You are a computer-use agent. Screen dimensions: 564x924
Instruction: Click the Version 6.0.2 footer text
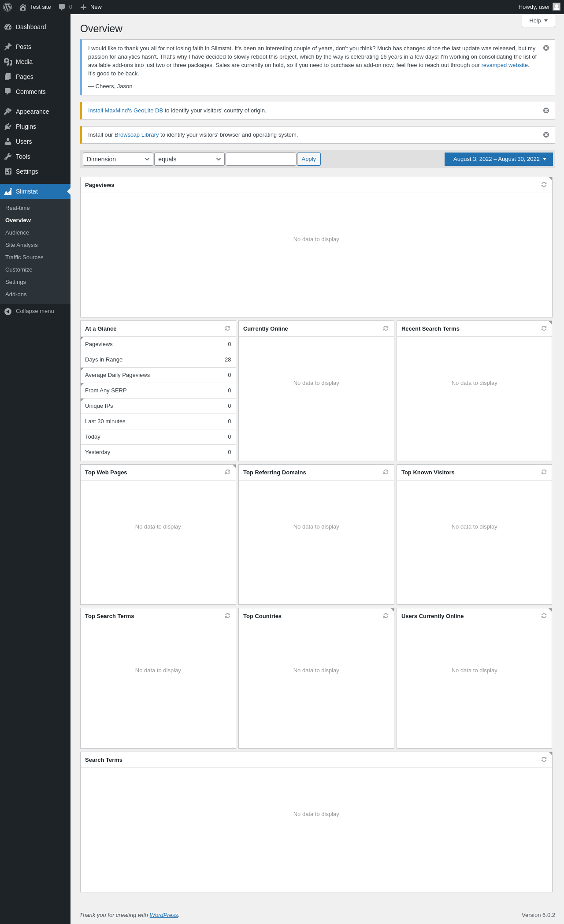pyautogui.click(x=538, y=915)
